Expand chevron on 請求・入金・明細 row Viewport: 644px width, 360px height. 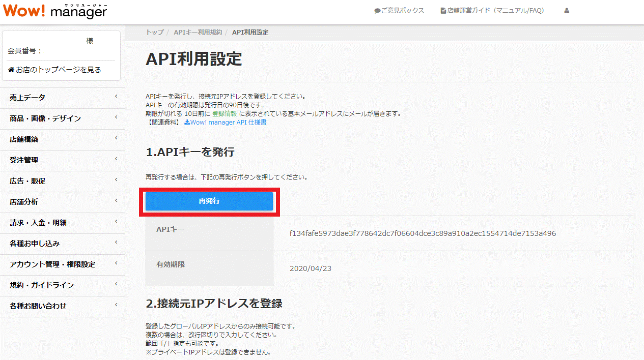pyautogui.click(x=116, y=221)
